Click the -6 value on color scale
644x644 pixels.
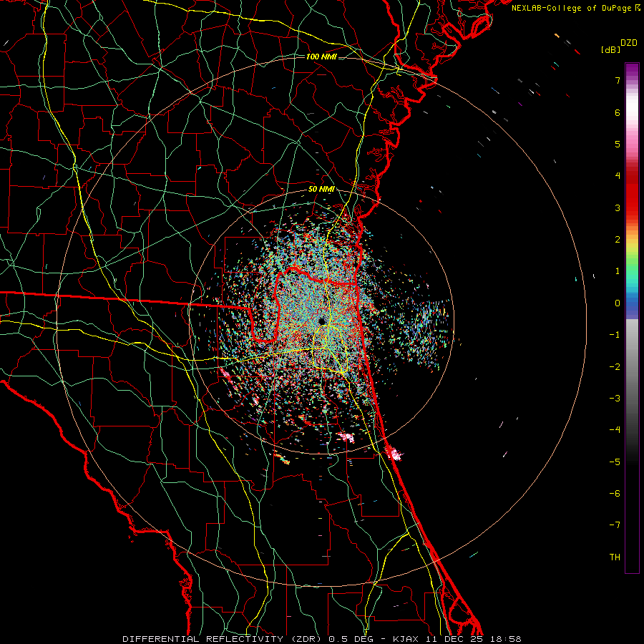tap(615, 494)
